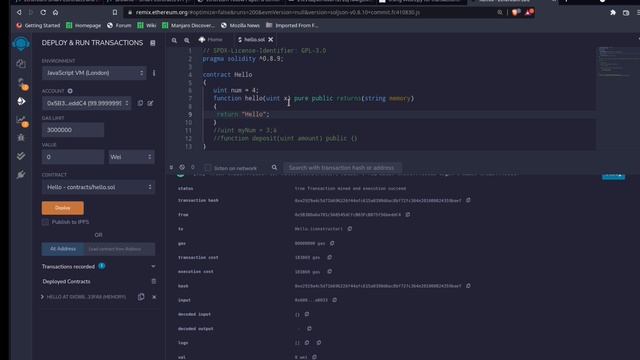Copy the decoded output value
640x360 pixels.
(309, 329)
